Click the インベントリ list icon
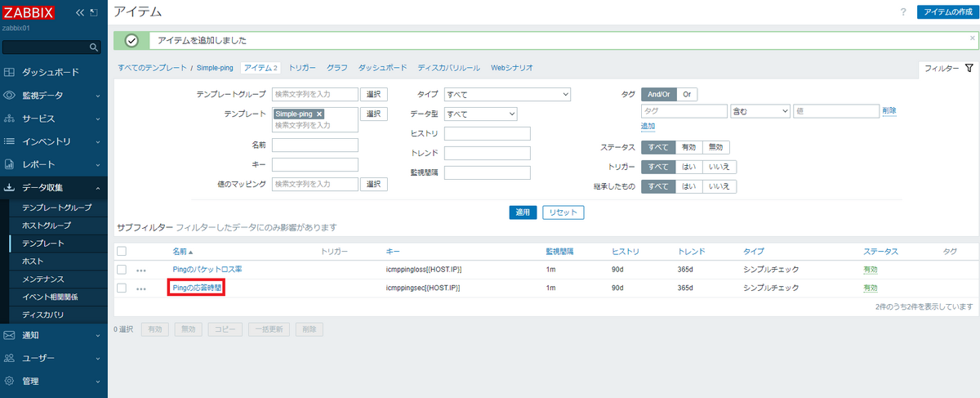 pyautogui.click(x=10, y=141)
